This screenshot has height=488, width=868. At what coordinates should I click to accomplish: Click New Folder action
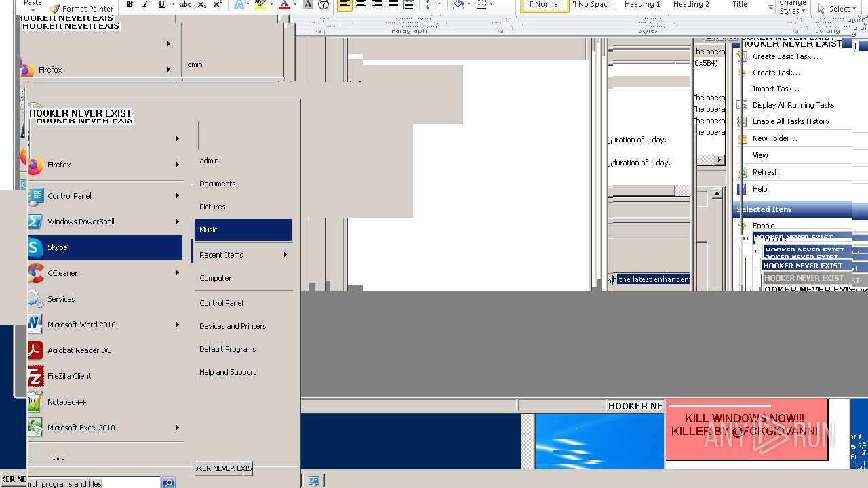pos(775,138)
